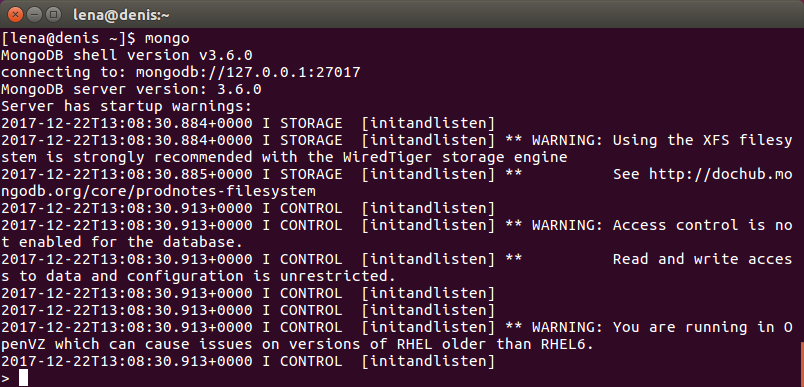Click the 'MongoDB shell version v3.6.0' line
804x387 pixels.
(127, 55)
